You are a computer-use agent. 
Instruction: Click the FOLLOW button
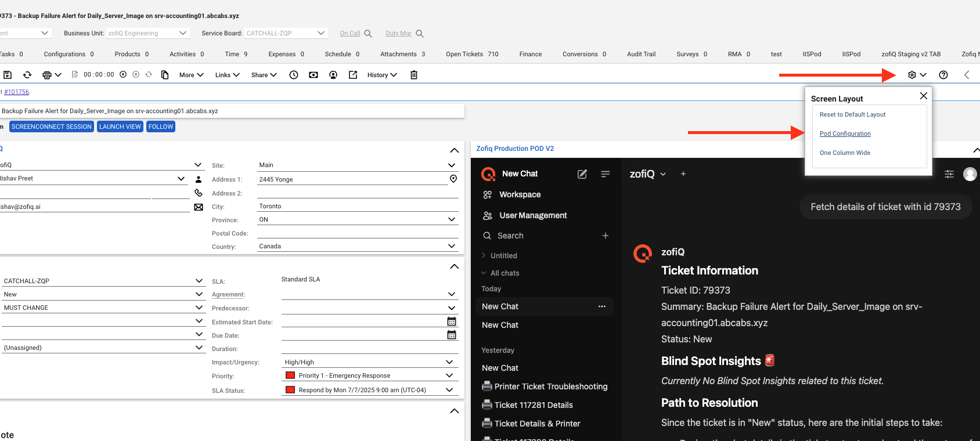point(161,126)
